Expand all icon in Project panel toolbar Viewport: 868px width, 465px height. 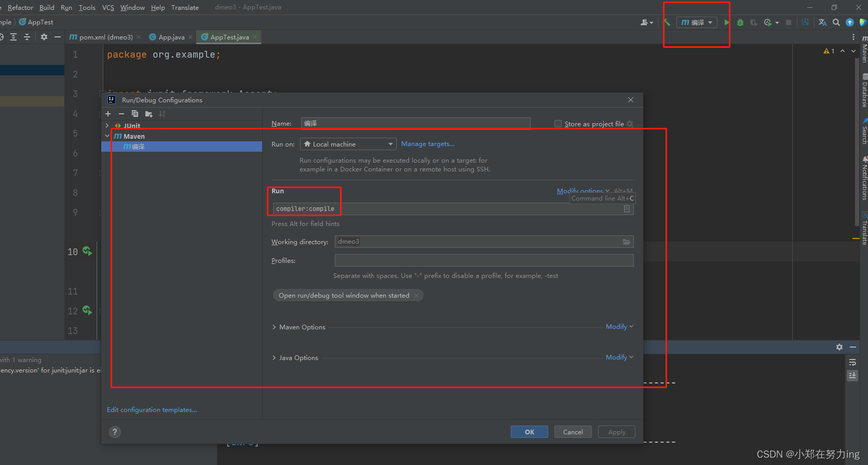coord(13,37)
